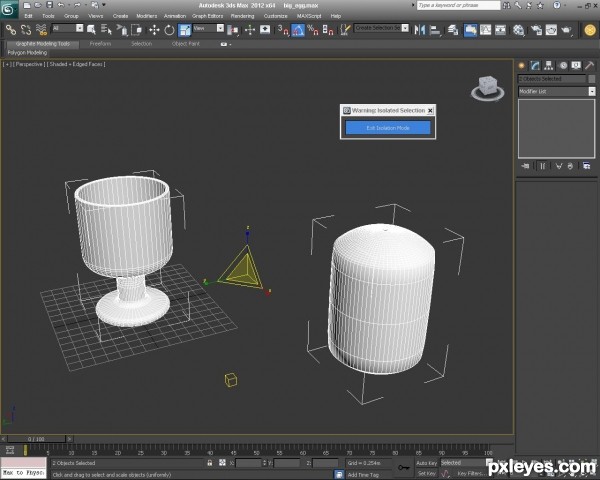Open the MAXScript menu

click(x=309, y=16)
